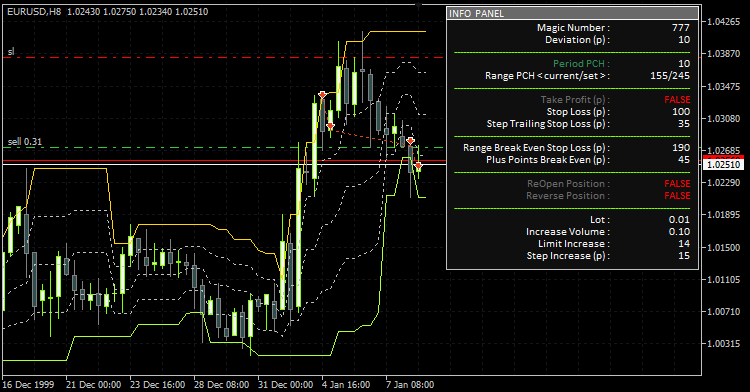Image resolution: width=750 pixels, height=392 pixels.
Task: Click the 'Step Trailing Stop Loss (p) :' label
Action: coord(548,124)
